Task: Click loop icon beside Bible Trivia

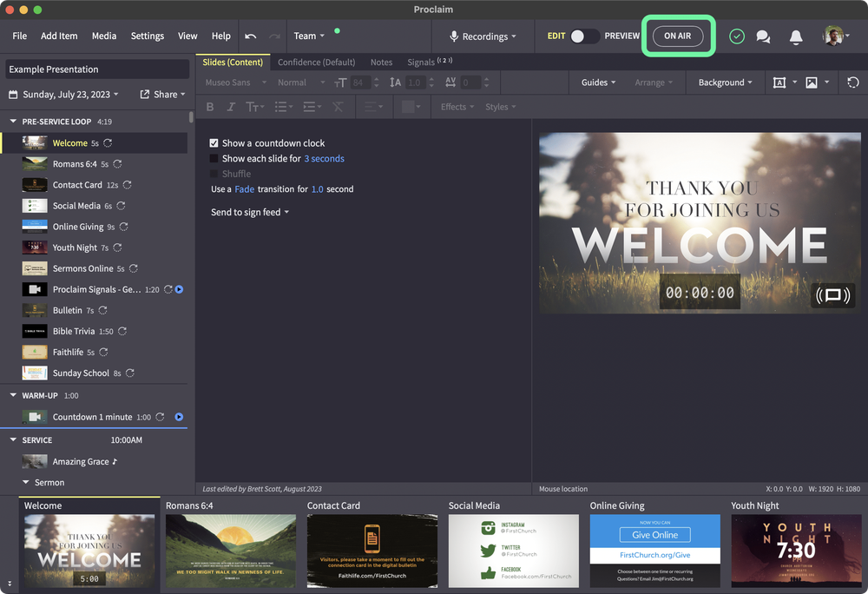Action: (x=122, y=331)
